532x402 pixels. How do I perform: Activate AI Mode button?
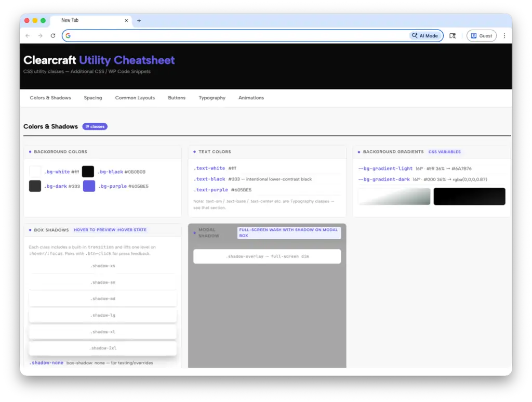click(x=424, y=36)
